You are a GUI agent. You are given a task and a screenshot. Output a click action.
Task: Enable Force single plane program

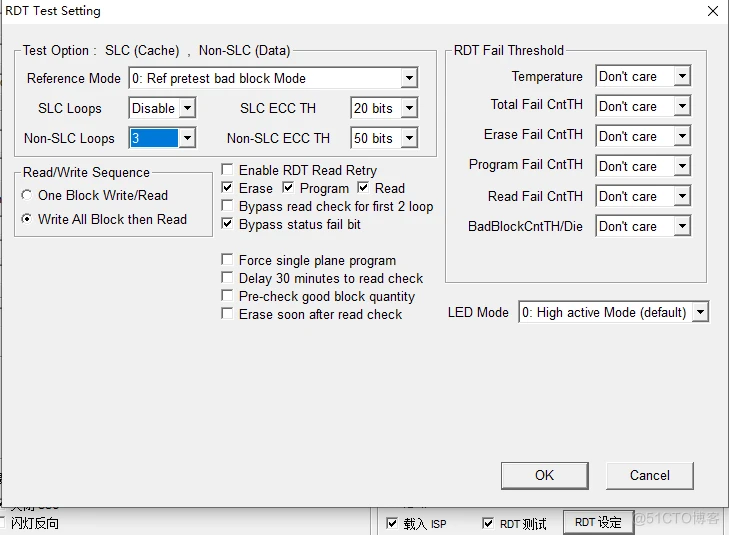click(x=227, y=259)
